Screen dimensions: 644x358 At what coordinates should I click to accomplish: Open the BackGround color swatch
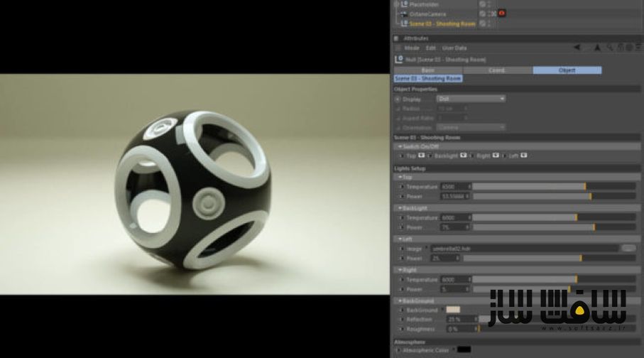pos(453,310)
